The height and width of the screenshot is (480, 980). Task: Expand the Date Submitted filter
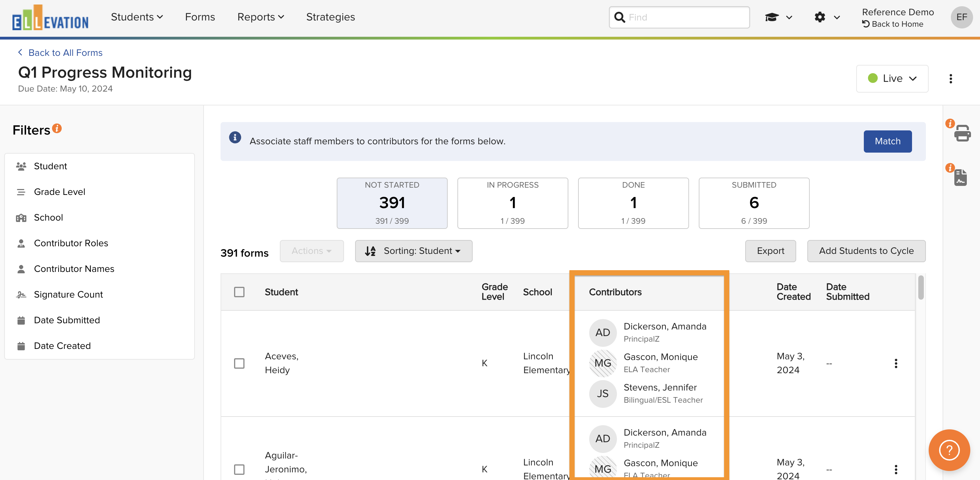coord(99,320)
